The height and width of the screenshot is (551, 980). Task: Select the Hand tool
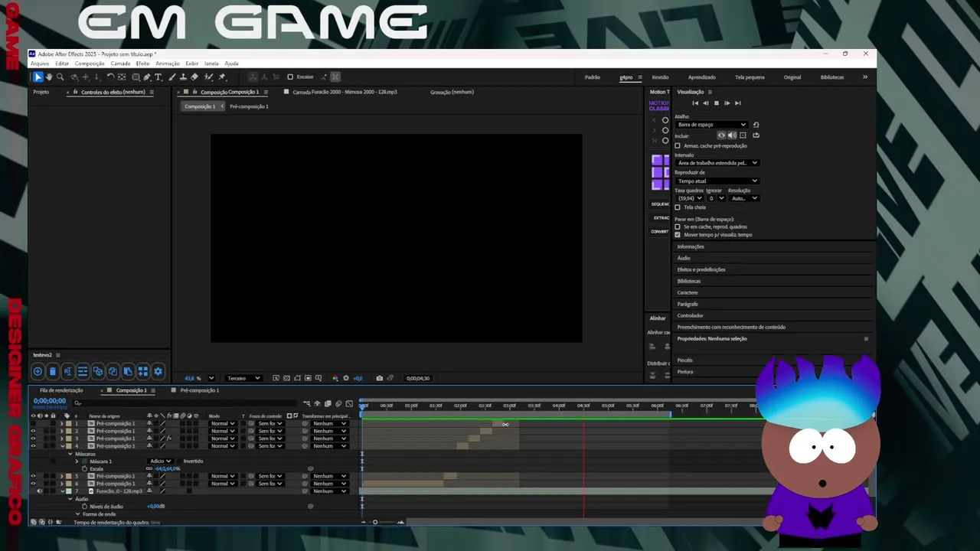(x=49, y=77)
